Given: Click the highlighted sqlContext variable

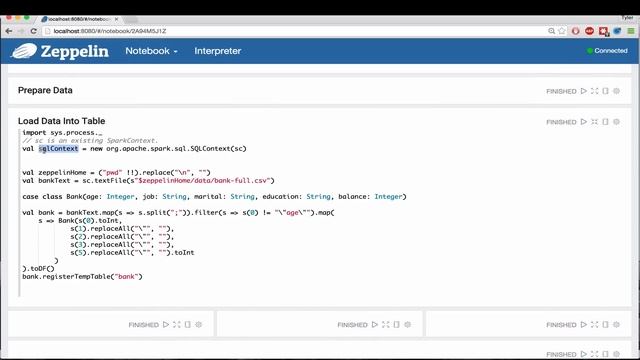Looking at the screenshot, I should (58, 149).
